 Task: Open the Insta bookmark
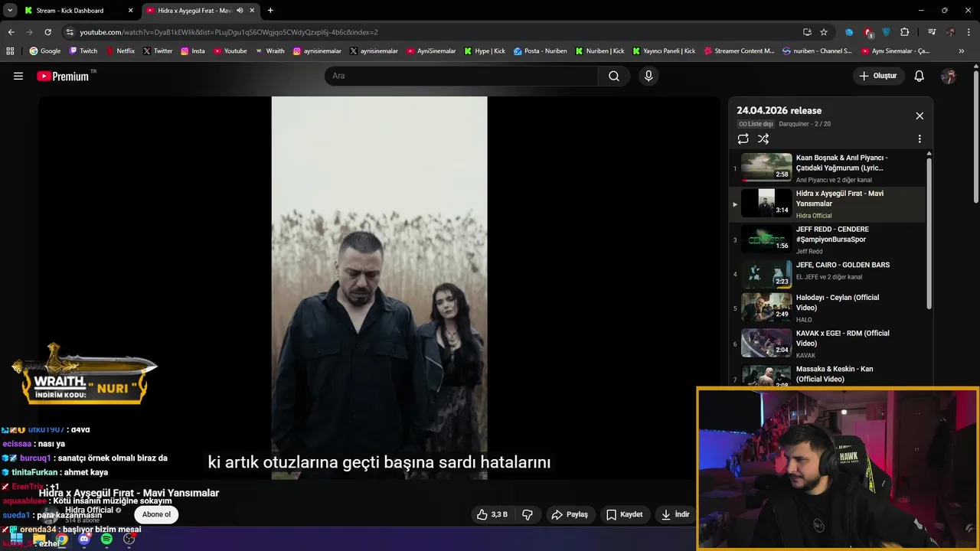point(193,51)
